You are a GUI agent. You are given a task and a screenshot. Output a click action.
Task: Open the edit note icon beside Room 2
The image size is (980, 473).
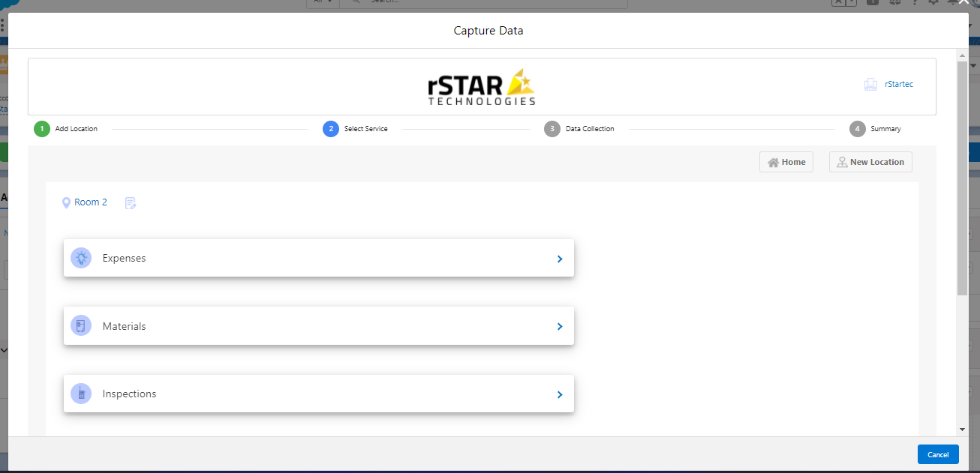coord(130,202)
